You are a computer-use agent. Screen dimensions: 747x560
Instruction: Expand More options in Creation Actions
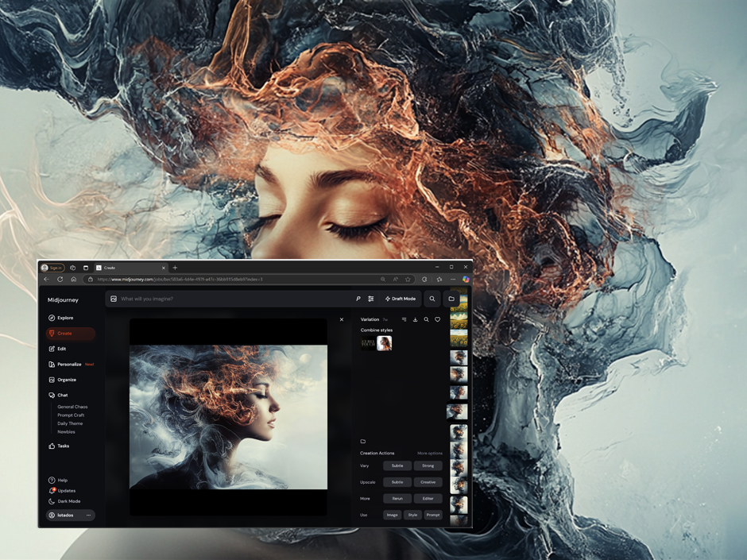point(429,453)
